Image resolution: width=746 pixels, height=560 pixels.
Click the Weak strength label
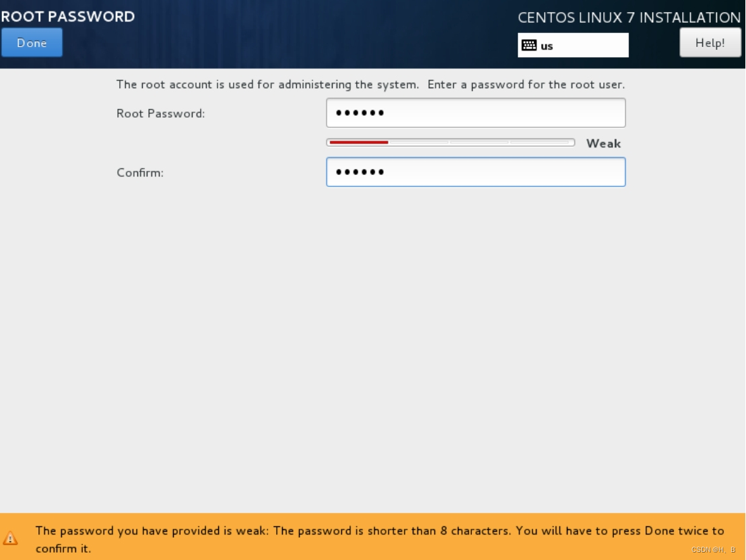603,143
